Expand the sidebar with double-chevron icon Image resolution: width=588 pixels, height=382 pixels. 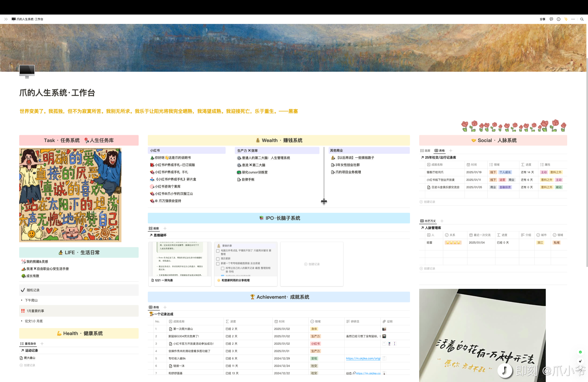(x=6, y=19)
